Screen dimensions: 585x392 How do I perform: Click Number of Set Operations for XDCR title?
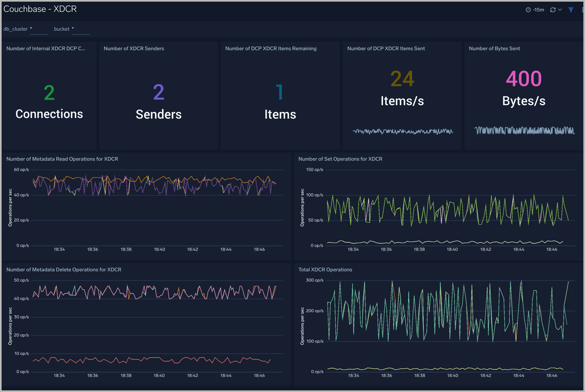(340, 159)
